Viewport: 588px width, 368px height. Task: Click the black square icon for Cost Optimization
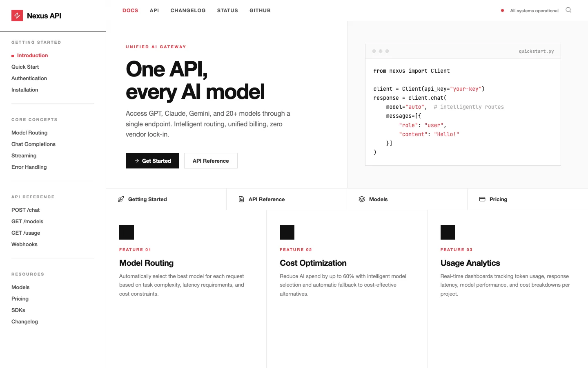287,232
